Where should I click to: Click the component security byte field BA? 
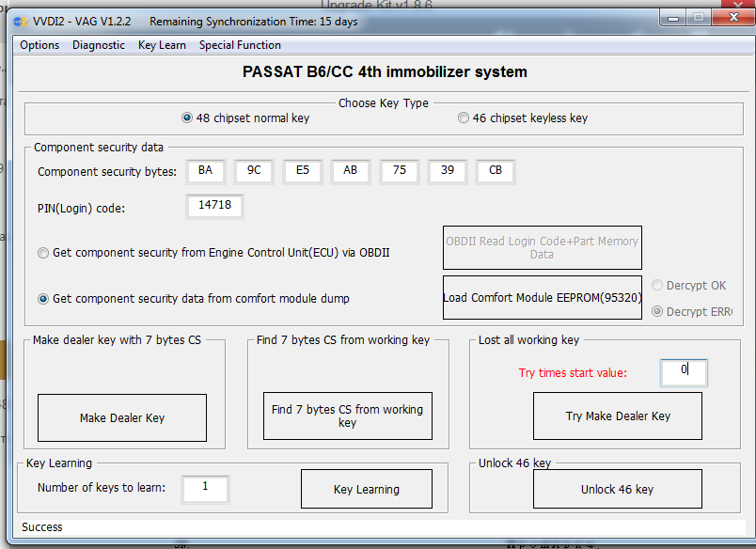coord(205,171)
